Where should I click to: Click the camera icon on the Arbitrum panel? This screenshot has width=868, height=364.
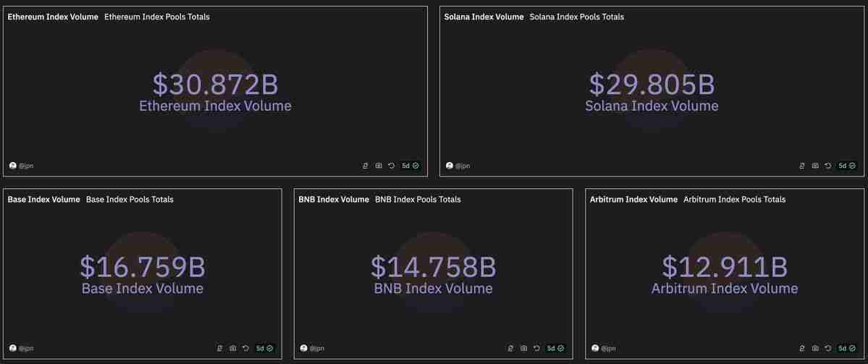815,348
